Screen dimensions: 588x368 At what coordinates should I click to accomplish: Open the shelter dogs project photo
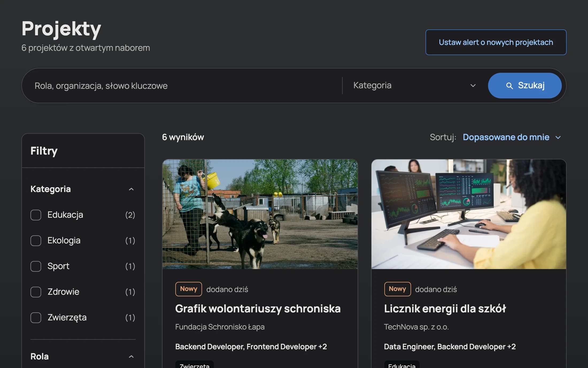coord(260,214)
